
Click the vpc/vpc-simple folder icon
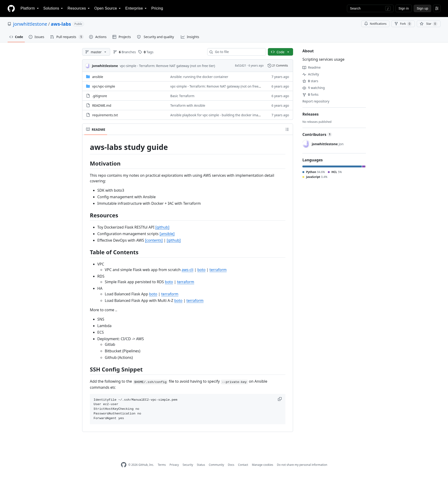pos(88,86)
